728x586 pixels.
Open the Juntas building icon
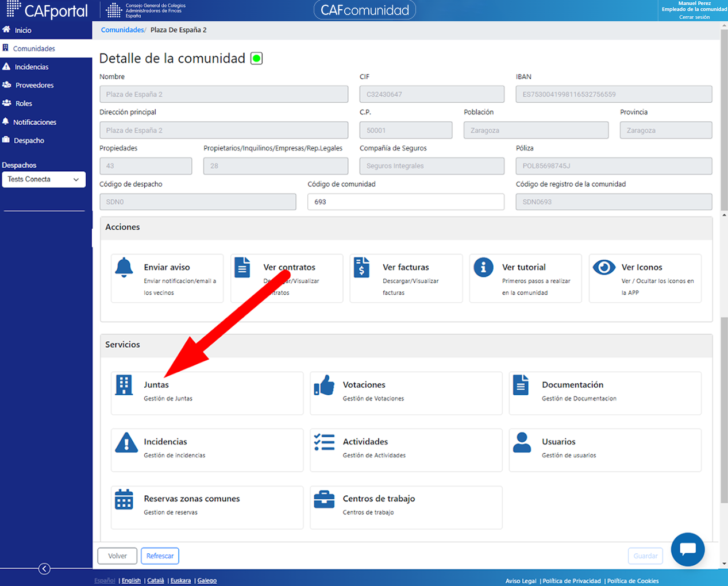(124, 385)
